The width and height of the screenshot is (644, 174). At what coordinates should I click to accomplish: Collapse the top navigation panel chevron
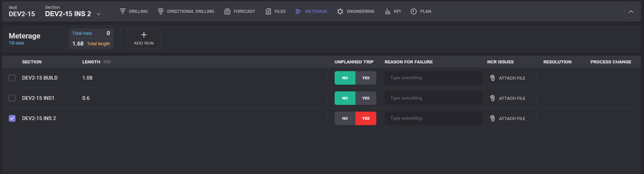[631, 12]
